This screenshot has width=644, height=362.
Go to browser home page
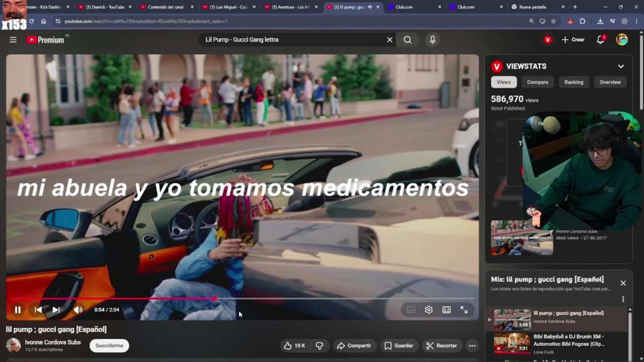pos(44,21)
